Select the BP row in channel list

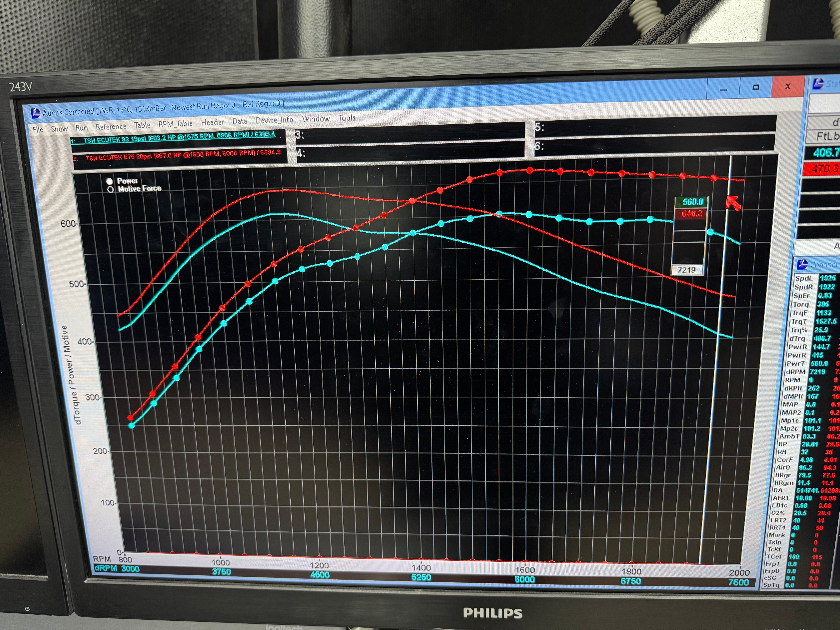[x=809, y=444]
